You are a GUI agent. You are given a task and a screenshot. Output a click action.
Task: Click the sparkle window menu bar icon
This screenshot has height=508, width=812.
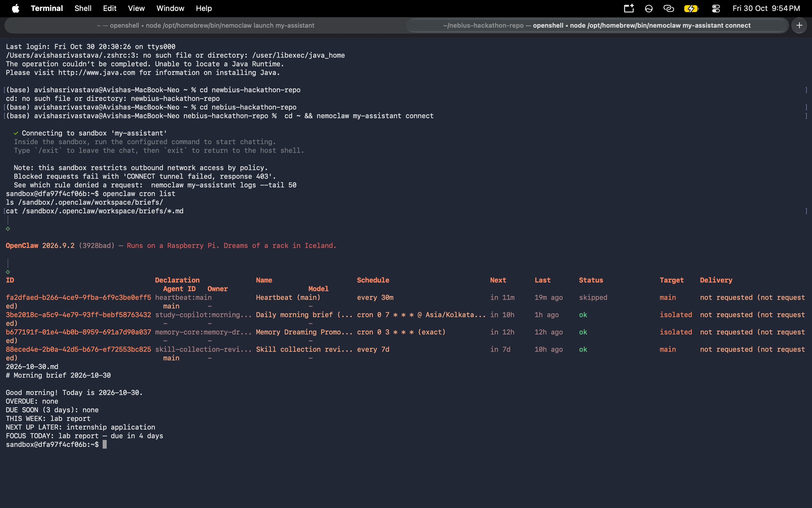pos(629,8)
